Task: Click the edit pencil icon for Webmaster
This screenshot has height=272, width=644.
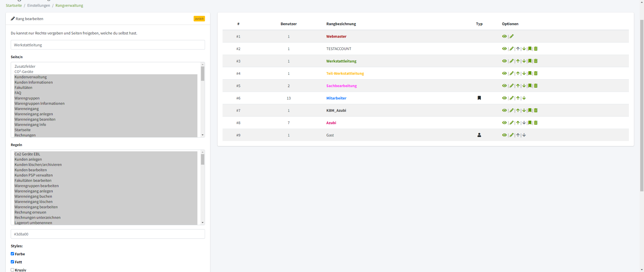Action: tap(511, 36)
